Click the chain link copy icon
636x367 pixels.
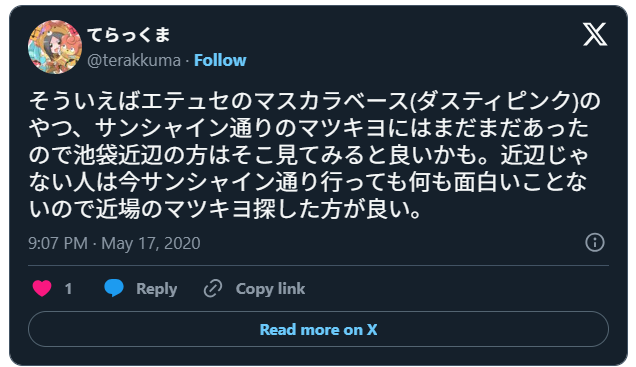213,289
